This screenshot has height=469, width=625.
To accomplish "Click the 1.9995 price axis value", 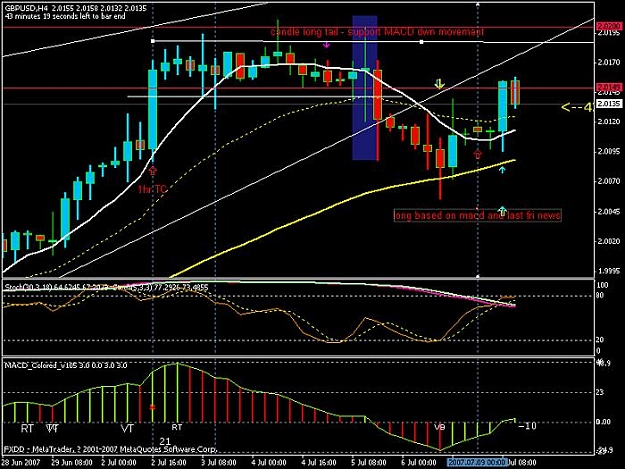I will 609,271.
